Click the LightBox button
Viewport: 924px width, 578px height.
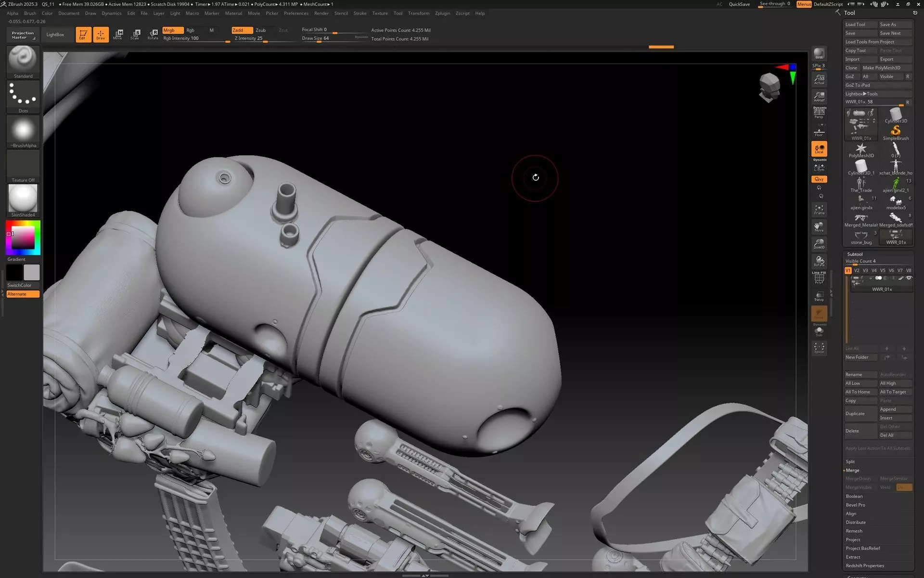(x=55, y=35)
